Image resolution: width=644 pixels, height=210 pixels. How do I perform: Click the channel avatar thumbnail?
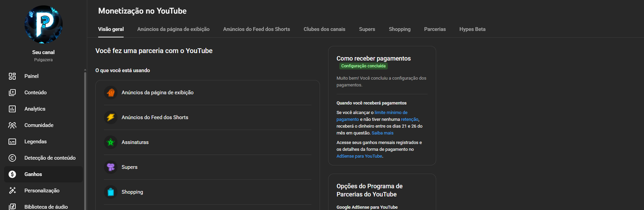(43, 25)
